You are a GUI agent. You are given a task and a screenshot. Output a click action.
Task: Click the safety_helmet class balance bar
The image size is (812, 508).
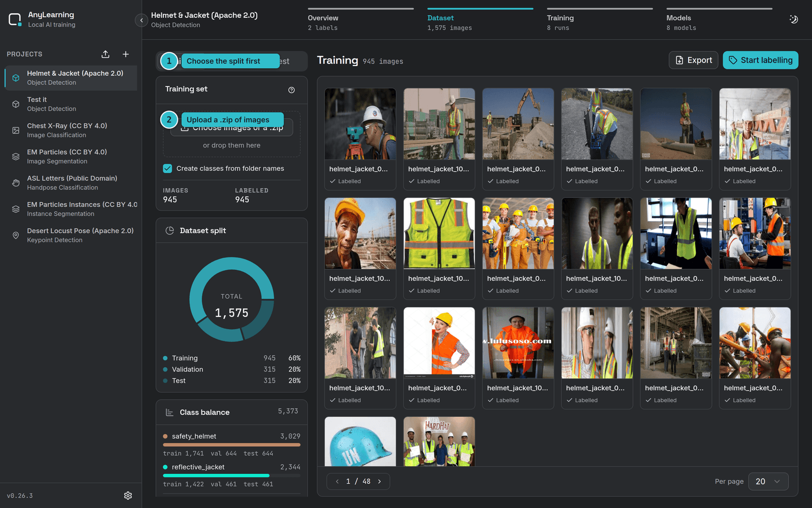click(x=231, y=445)
